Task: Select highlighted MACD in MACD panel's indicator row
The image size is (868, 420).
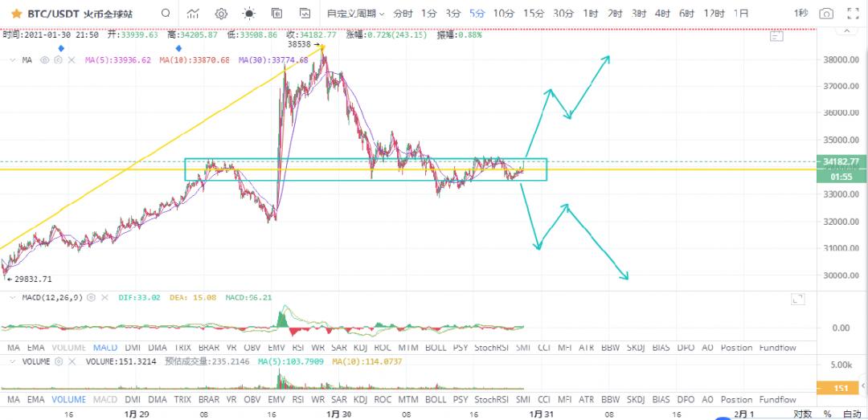Action: pyautogui.click(x=105, y=348)
